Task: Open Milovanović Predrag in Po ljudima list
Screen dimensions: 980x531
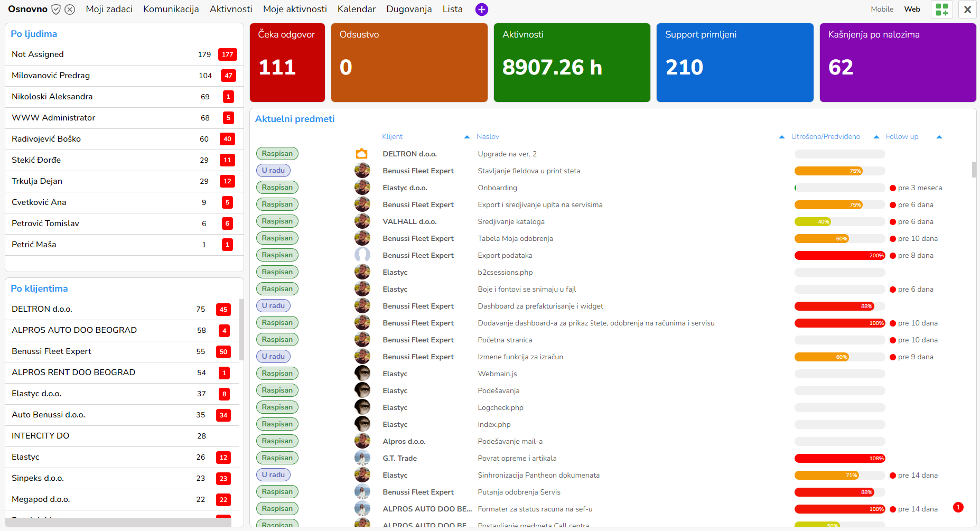Action: 51,76
